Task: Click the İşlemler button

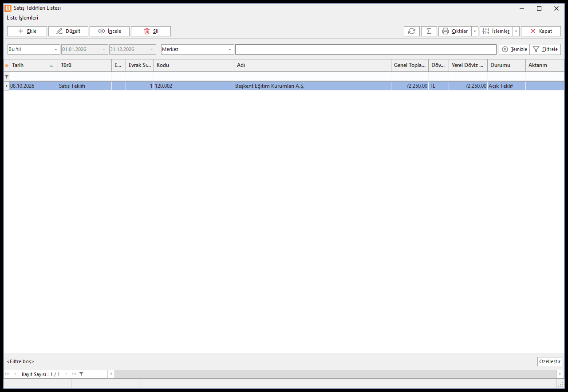Action: tap(496, 31)
